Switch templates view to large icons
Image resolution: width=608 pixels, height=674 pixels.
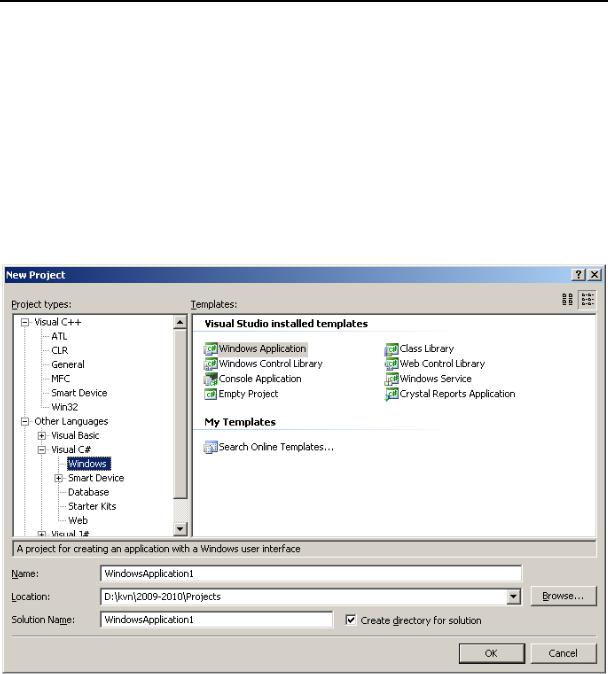point(568,299)
